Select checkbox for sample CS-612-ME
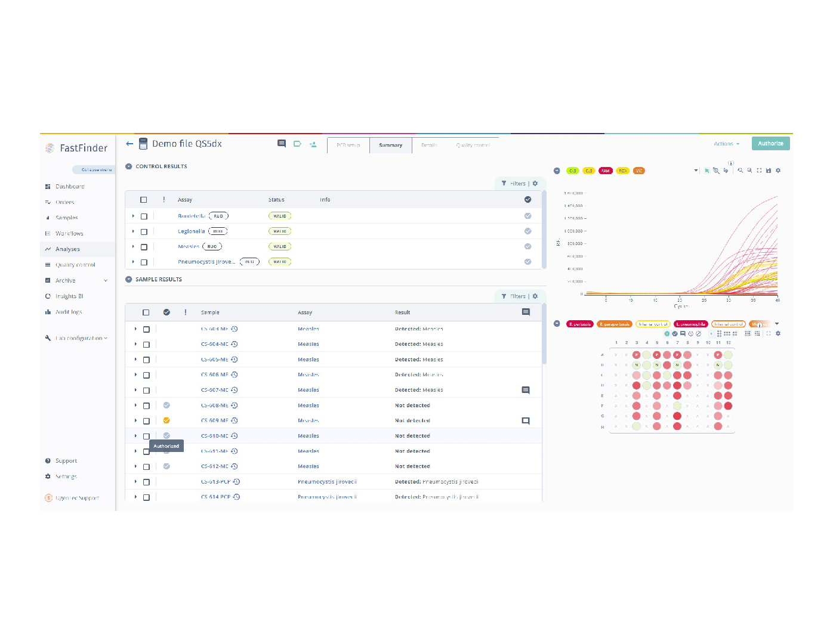Screen dimensions: 833x644 (146, 467)
